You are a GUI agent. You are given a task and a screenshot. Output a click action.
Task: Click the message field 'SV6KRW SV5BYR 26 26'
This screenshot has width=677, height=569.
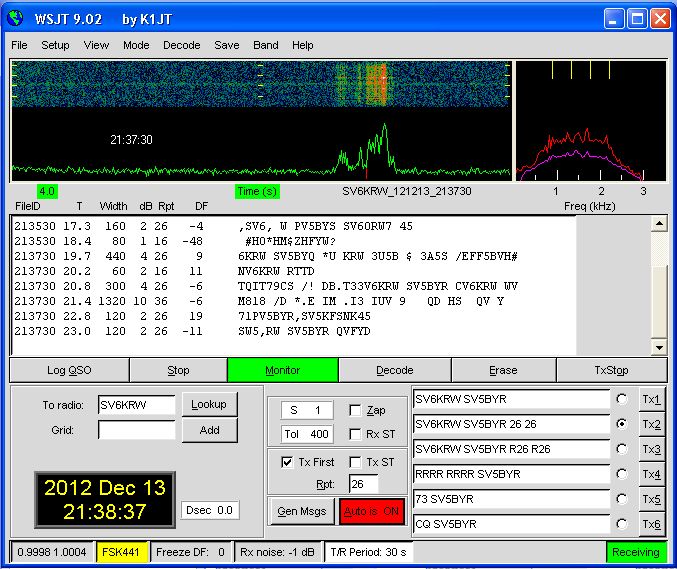click(x=511, y=424)
